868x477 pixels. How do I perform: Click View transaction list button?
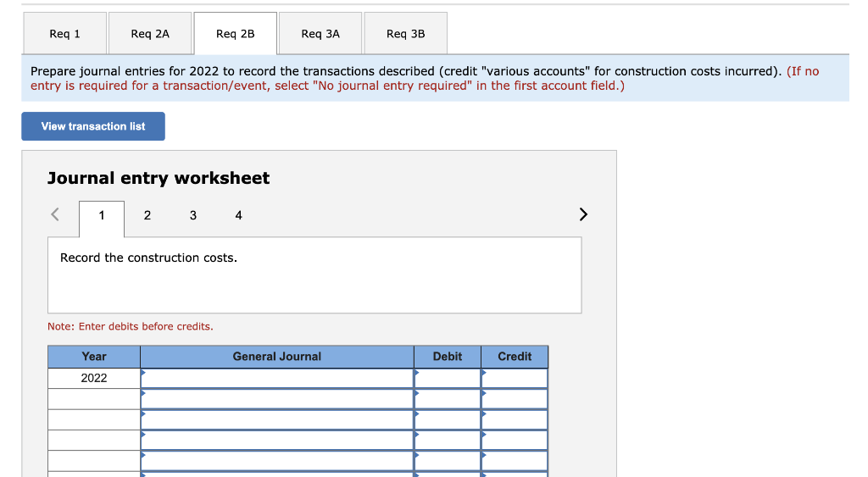pos(93,126)
